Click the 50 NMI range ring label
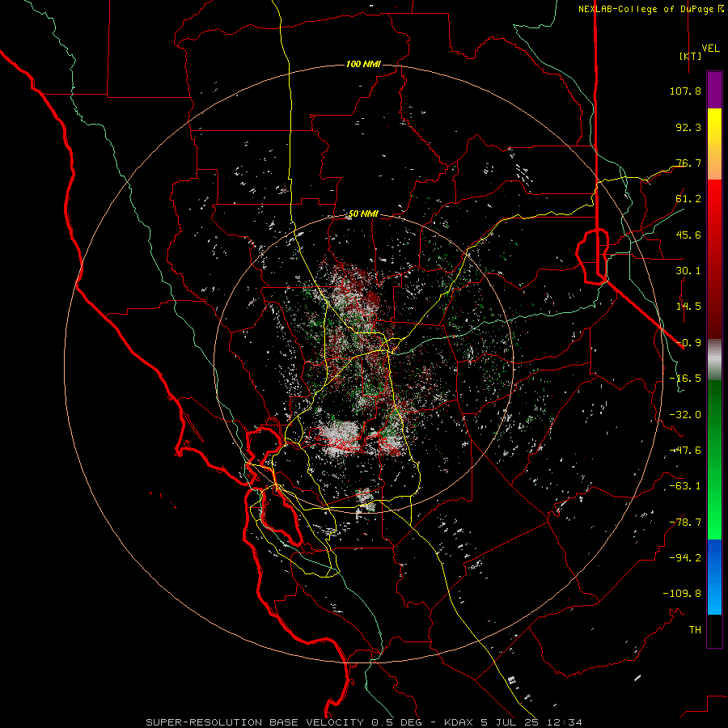The height and width of the screenshot is (728, 728). (x=363, y=214)
